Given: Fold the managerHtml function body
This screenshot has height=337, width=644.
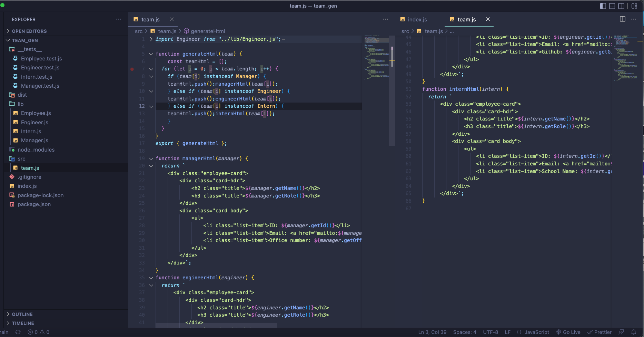Looking at the screenshot, I should [151, 158].
